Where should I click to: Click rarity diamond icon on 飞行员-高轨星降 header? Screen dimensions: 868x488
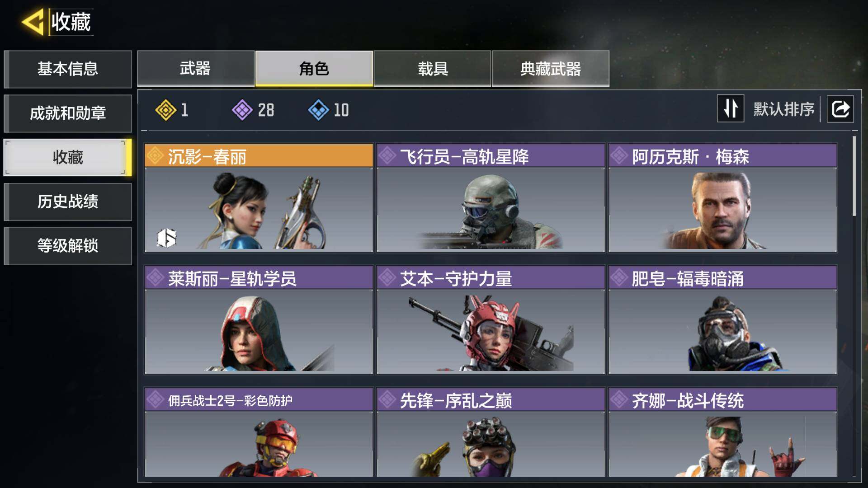[x=387, y=156]
